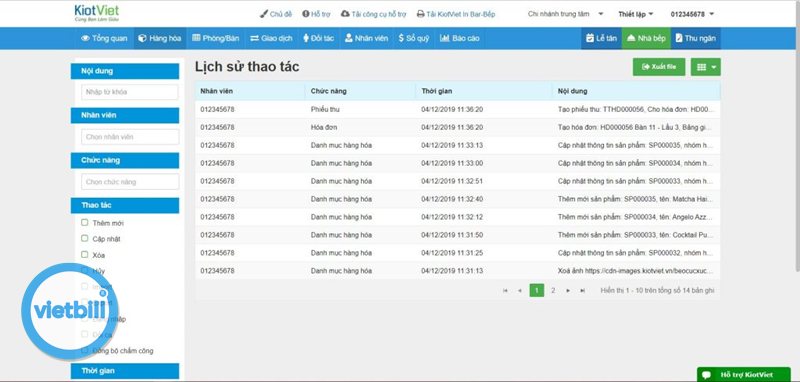
Task: Open the Báo cáo menu
Action: (x=459, y=38)
